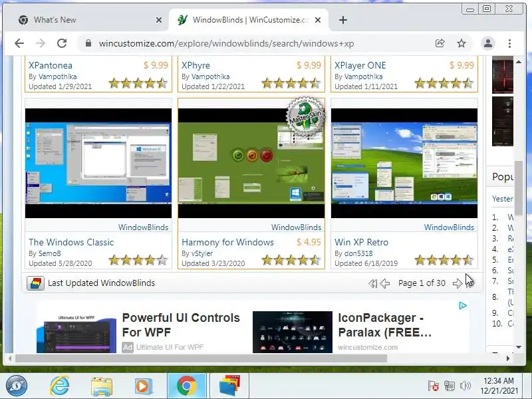Screen dimensions: 532x399
Task: Click the horizontal scrollbar right arrow
Action: coord(508,358)
